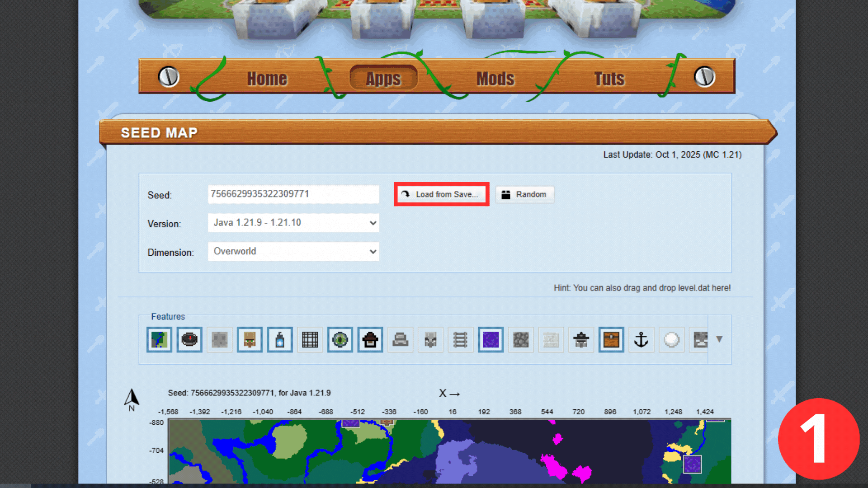Click the Random seed button

coord(524,194)
